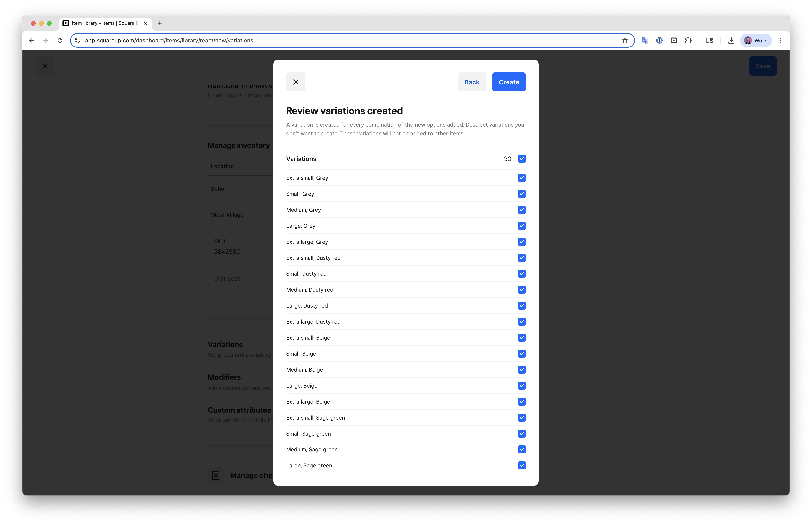Toggle the select-all Variations checkbox
Viewport: 812px width, 525px height.
coord(521,159)
